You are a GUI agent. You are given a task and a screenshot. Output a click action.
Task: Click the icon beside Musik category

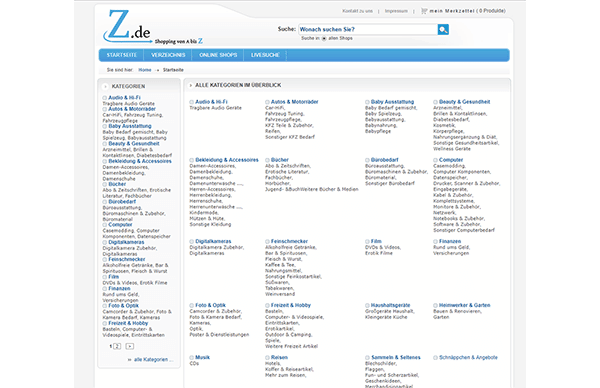[x=191, y=358]
